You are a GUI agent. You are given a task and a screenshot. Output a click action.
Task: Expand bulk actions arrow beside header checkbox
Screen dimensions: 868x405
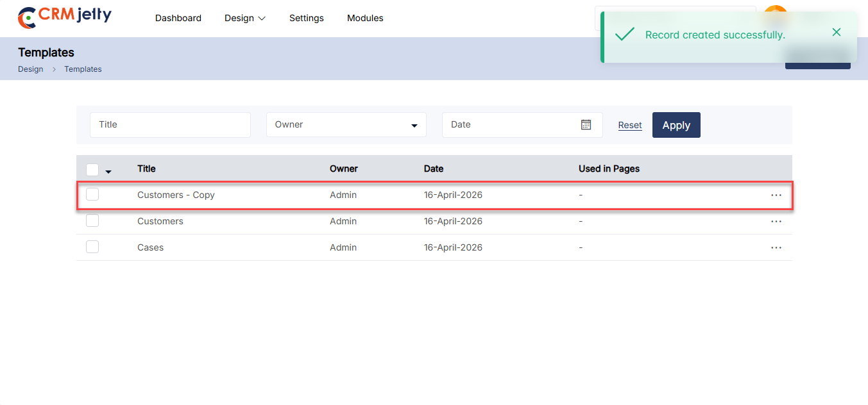108,172
